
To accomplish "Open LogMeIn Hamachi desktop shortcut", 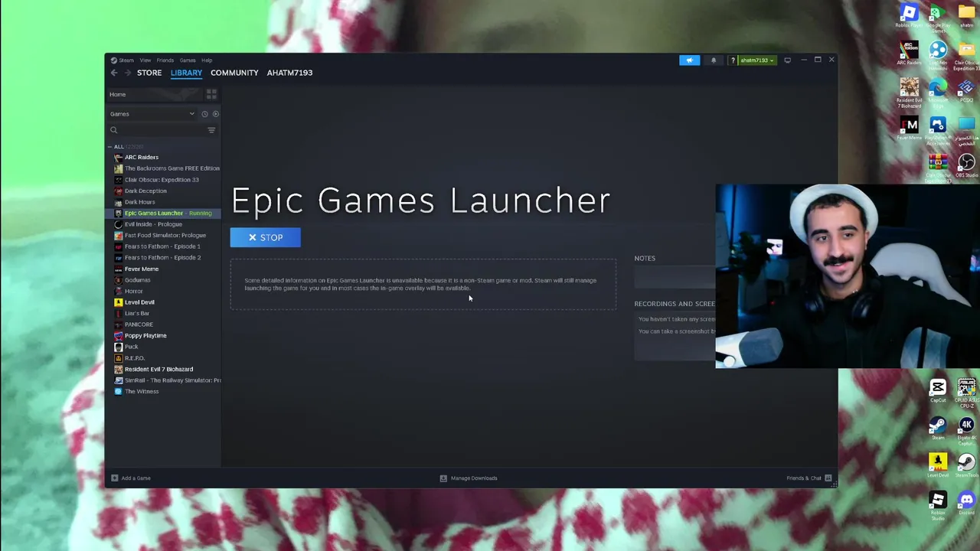I will pyautogui.click(x=938, y=54).
